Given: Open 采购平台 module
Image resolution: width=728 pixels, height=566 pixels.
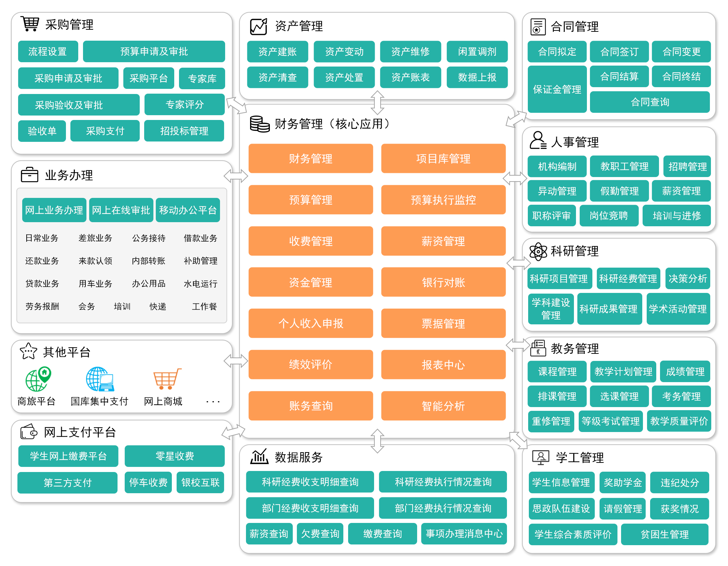Looking at the screenshot, I should click(149, 78).
